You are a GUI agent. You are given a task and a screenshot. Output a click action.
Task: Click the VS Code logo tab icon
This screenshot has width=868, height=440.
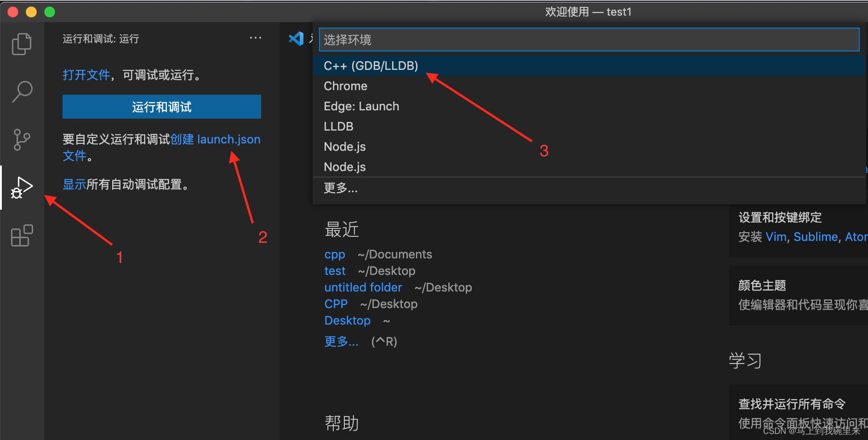coord(296,39)
